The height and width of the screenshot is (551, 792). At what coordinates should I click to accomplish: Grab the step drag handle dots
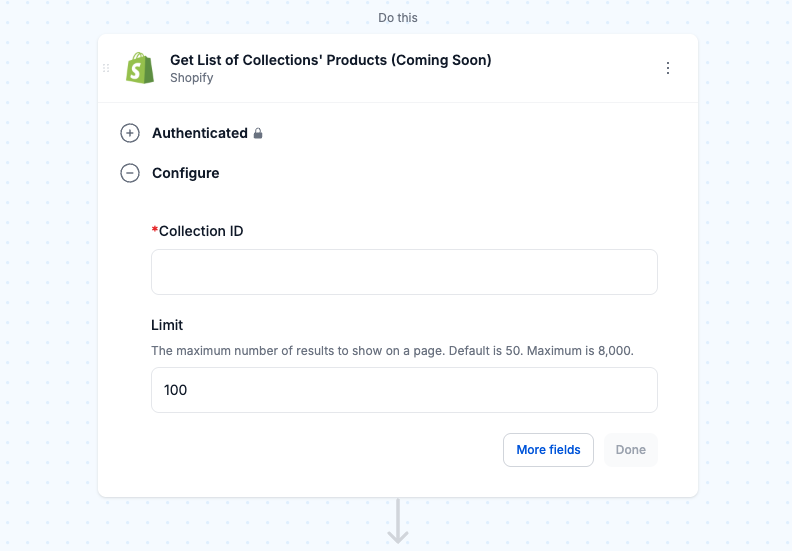(106, 68)
